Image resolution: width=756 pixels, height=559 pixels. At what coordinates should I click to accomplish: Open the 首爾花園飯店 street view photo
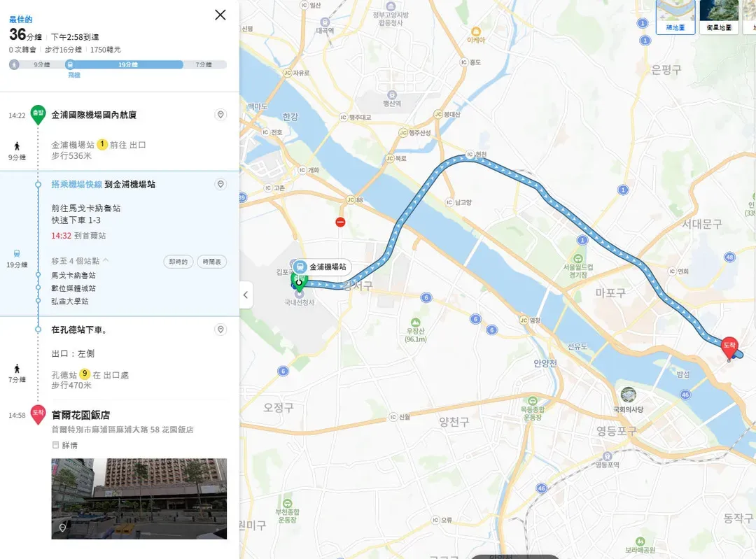click(139, 498)
